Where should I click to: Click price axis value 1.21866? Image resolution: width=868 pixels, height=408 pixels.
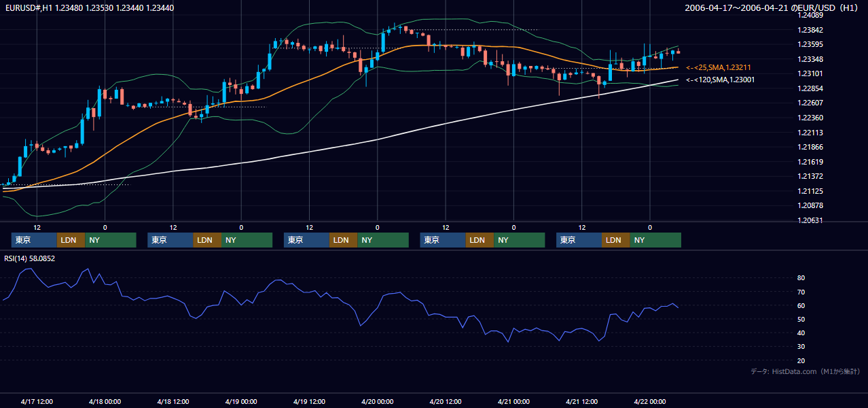point(810,147)
